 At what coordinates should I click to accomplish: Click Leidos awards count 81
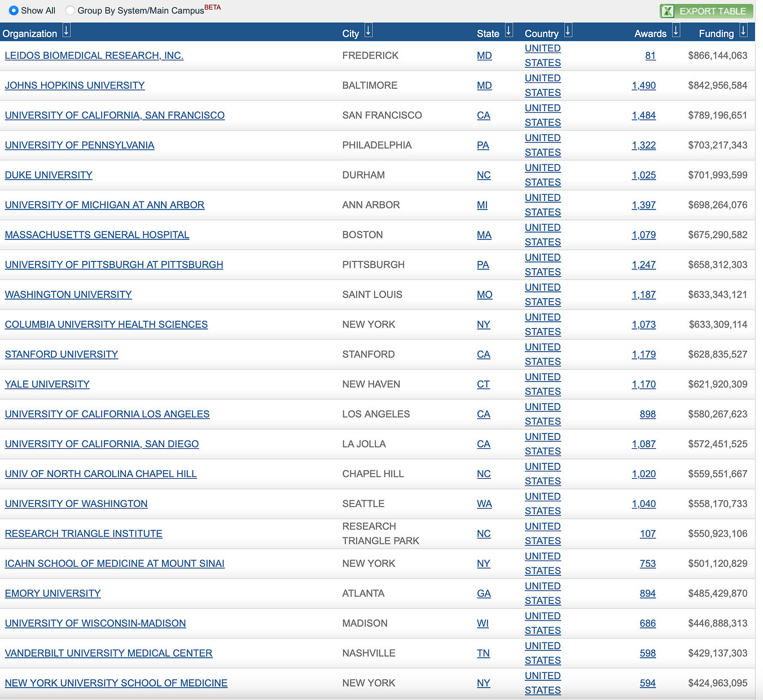click(x=651, y=55)
